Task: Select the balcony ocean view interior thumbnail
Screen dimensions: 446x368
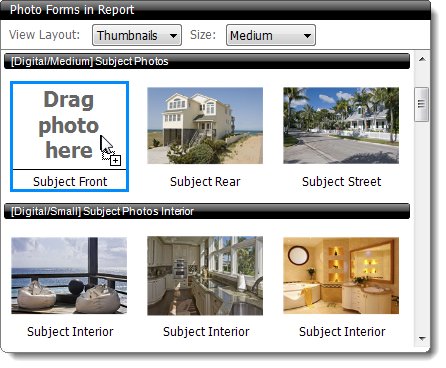Action: [x=69, y=276]
